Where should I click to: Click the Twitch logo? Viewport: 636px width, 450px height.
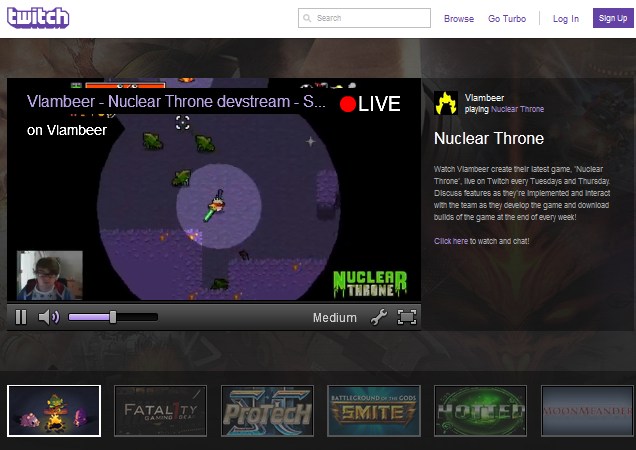pos(37,18)
